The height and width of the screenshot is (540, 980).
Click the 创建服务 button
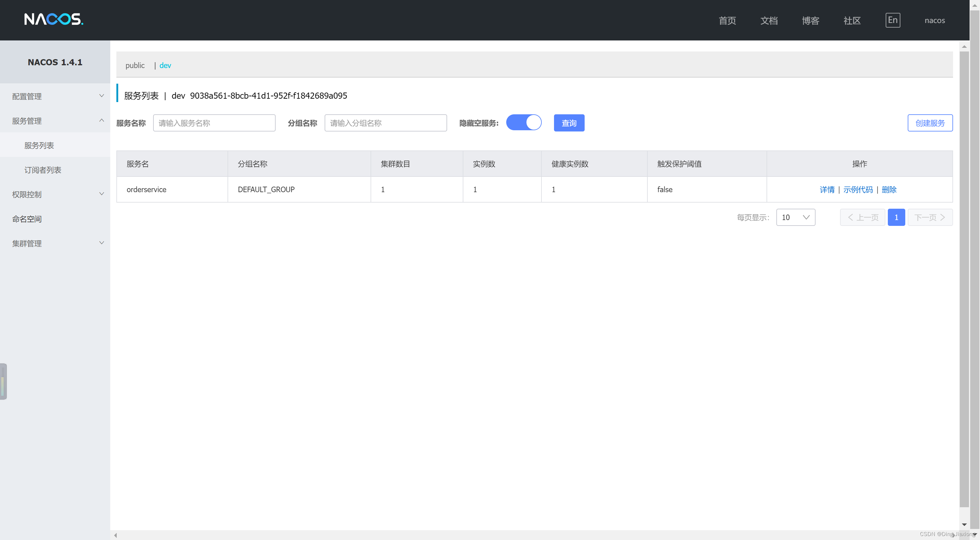point(930,123)
